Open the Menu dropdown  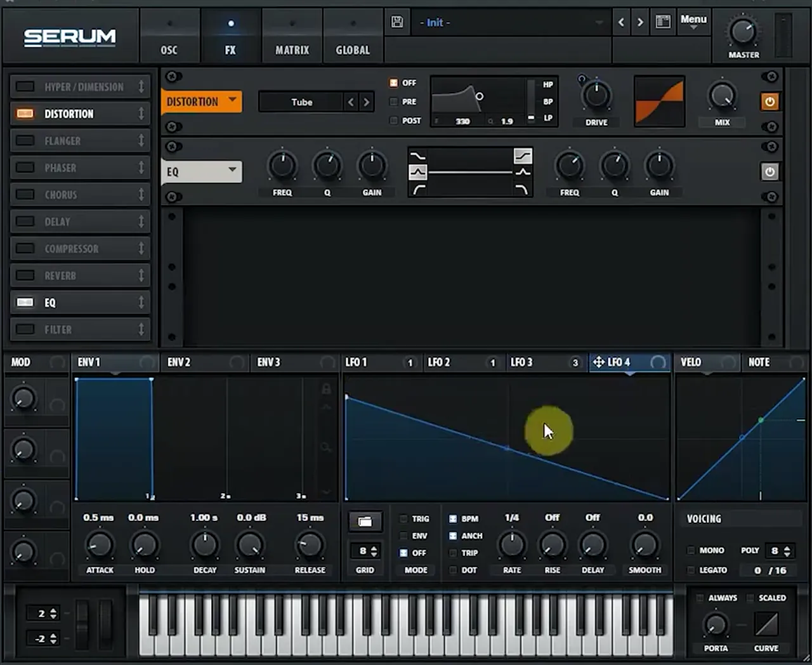coord(693,22)
